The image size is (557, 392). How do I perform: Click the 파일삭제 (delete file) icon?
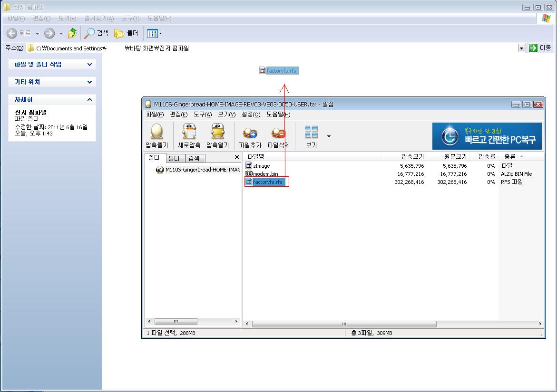(278, 133)
